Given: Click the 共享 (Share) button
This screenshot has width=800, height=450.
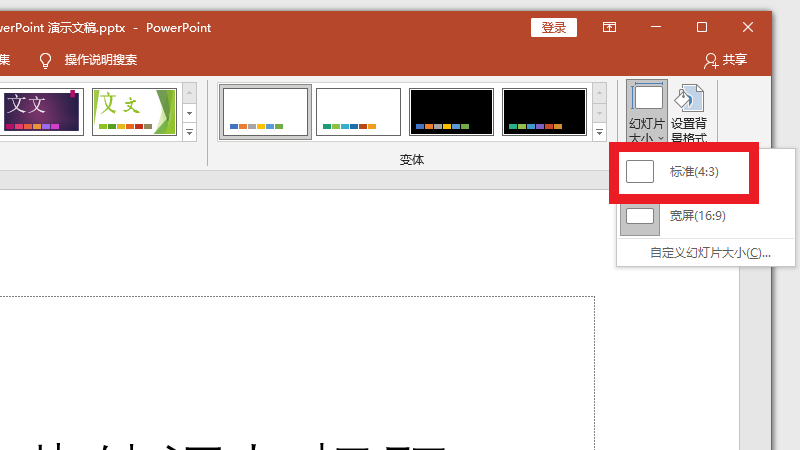Looking at the screenshot, I should 725,60.
